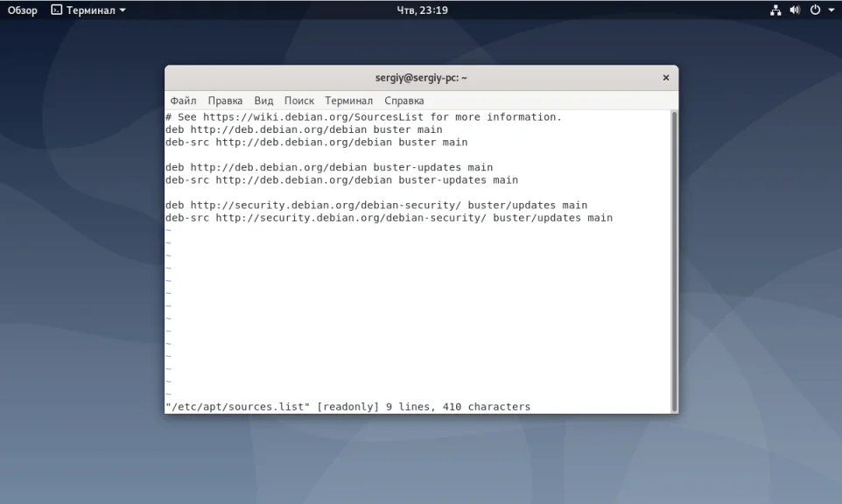Open the Справка menu
Screen dimensions: 842x504
coord(403,101)
